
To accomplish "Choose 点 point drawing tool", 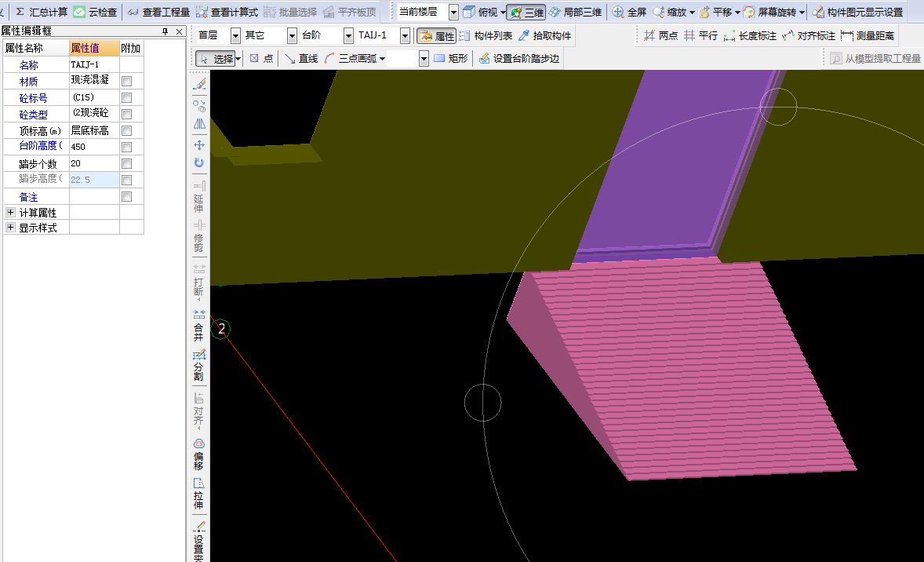I will pos(262,58).
